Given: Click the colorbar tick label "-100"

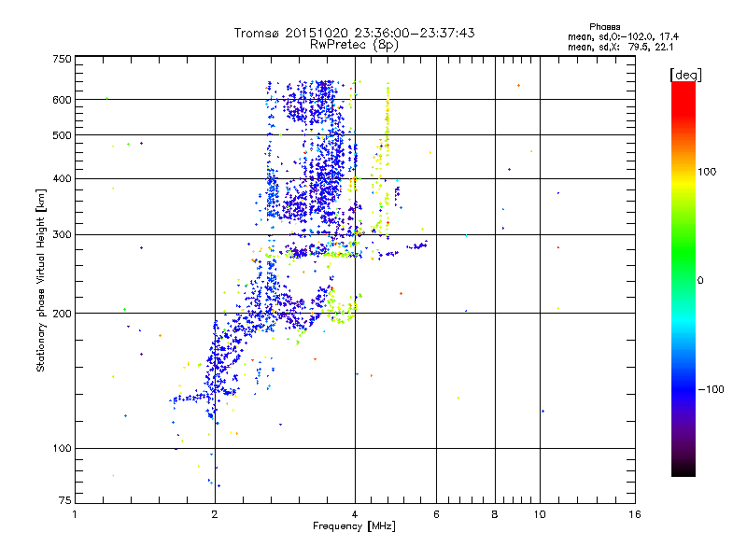Looking at the screenshot, I should click(711, 389).
